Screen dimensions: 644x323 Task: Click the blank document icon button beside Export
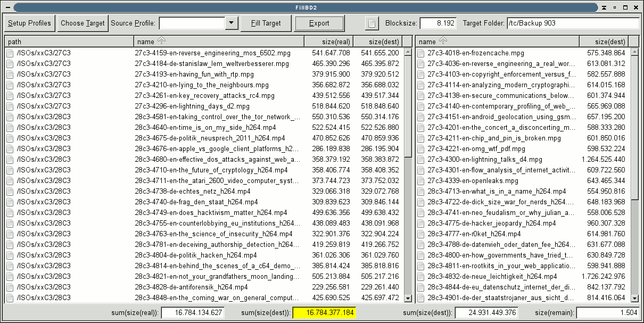[x=372, y=23]
